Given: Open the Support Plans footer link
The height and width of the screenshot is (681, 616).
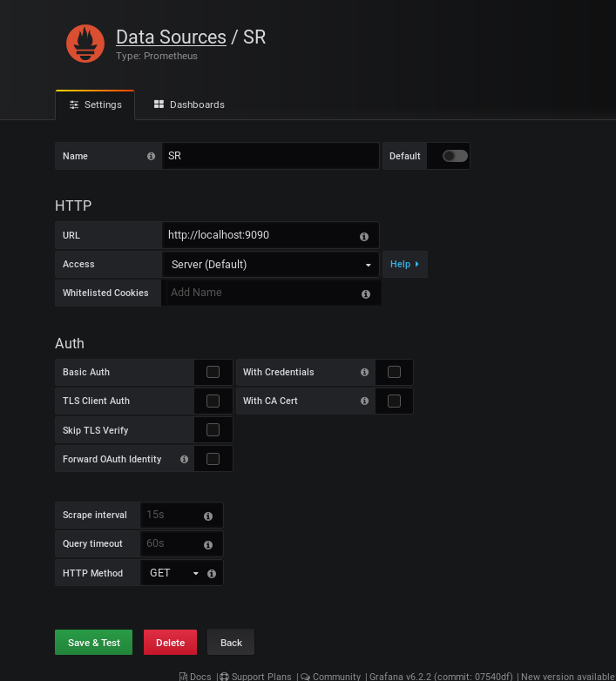Looking at the screenshot, I should click(x=256, y=677).
